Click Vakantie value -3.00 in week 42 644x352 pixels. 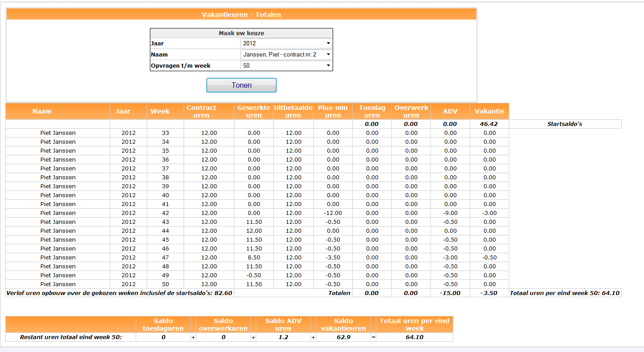(489, 213)
